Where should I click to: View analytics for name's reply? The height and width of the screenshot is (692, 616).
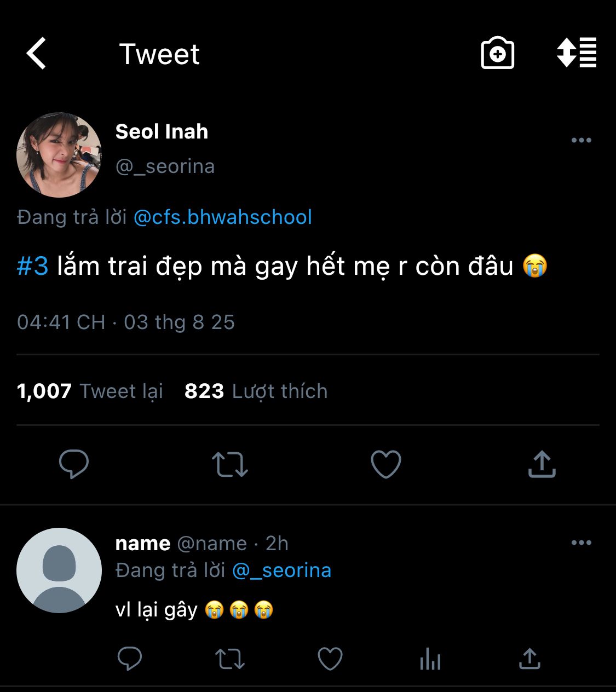coord(430,659)
